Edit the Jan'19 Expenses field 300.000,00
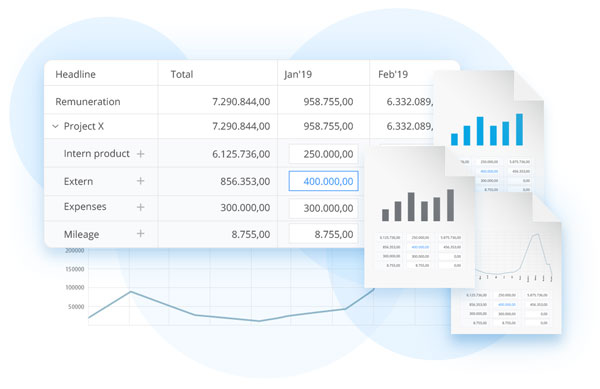Viewport: 600px width, 389px height. click(323, 208)
